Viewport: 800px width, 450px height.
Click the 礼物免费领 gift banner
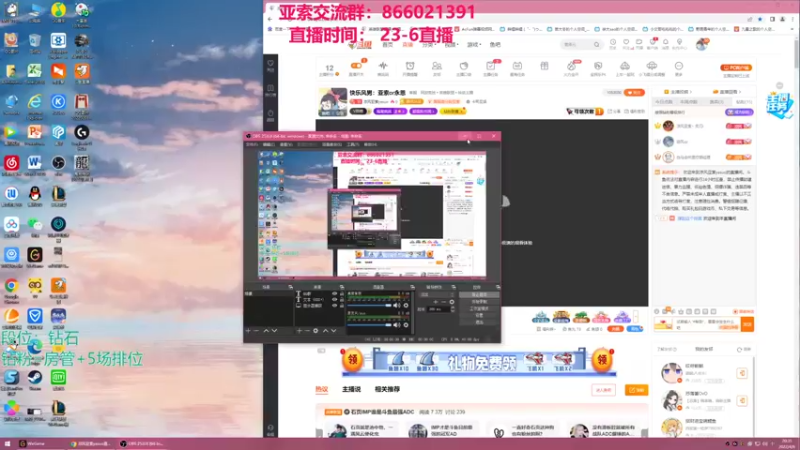coord(479,361)
